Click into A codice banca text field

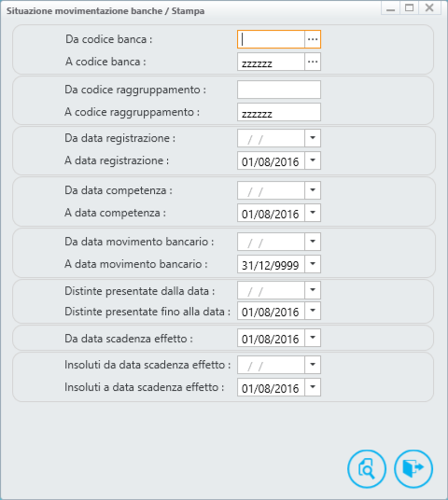(x=271, y=62)
